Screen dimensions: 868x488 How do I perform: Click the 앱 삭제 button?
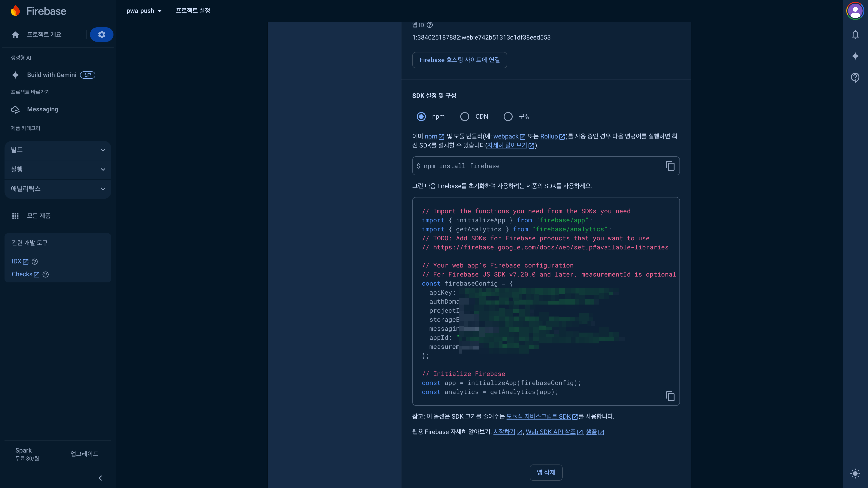pyautogui.click(x=545, y=472)
